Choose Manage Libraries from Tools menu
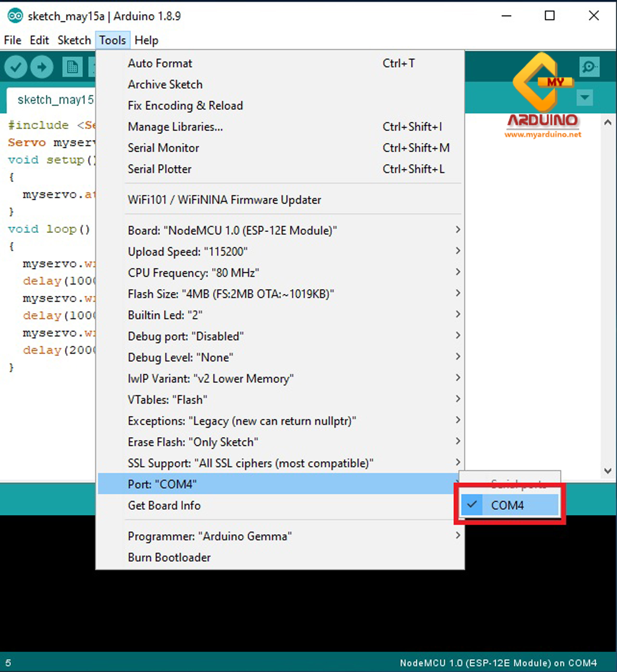Viewport: 617px width, 672px height. (175, 127)
